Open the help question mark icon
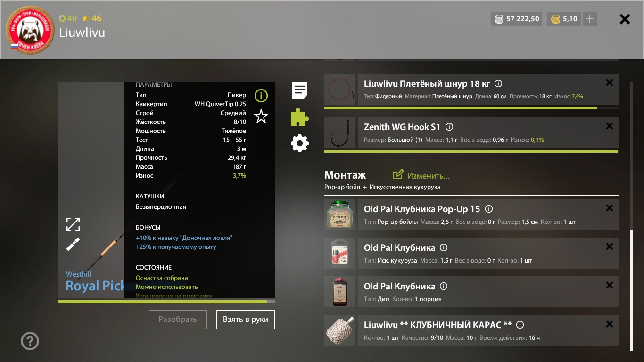This screenshot has height=362, width=644. pos(30,341)
